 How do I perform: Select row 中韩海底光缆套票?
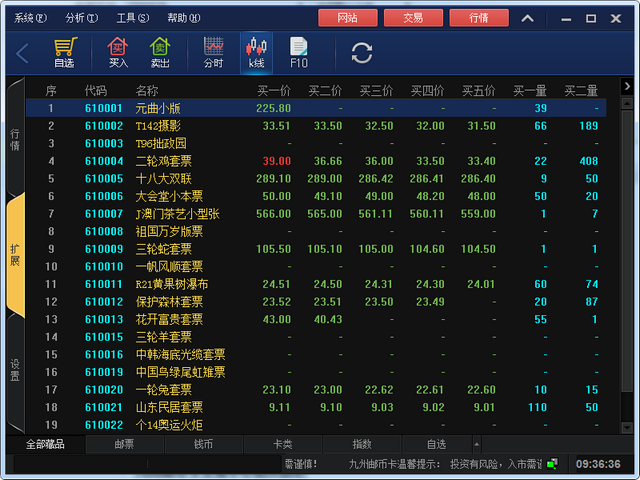tap(316, 354)
